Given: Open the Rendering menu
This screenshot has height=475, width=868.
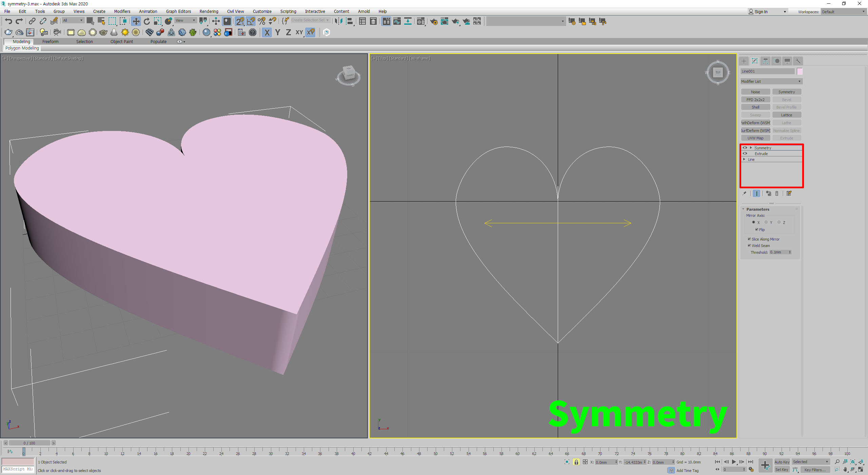Looking at the screenshot, I should (x=209, y=12).
